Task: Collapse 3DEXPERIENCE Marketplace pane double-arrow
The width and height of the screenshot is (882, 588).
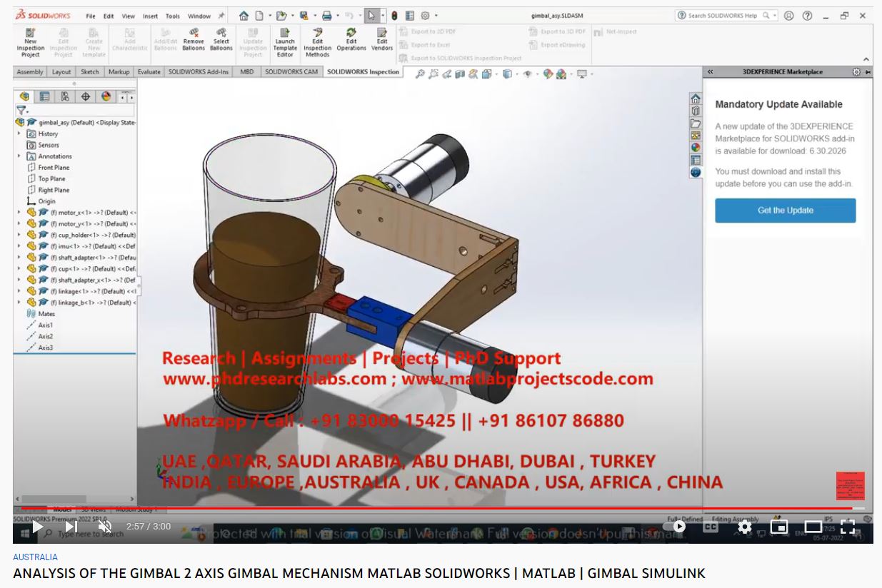Action: 711,72
